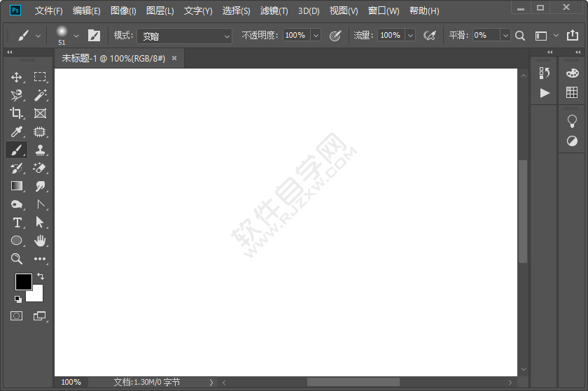Reset default foreground and background colors

pos(17,299)
